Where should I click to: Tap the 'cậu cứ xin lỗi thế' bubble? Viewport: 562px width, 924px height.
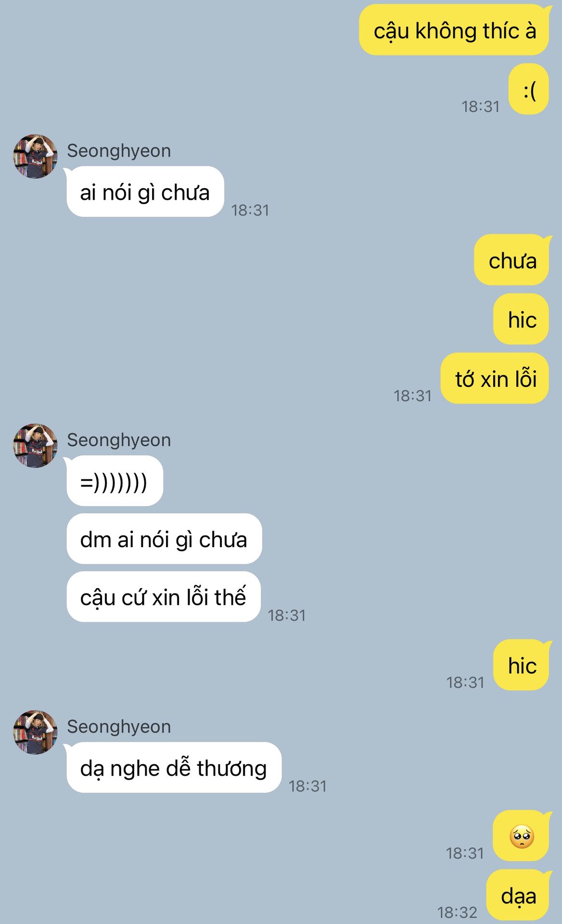[164, 597]
